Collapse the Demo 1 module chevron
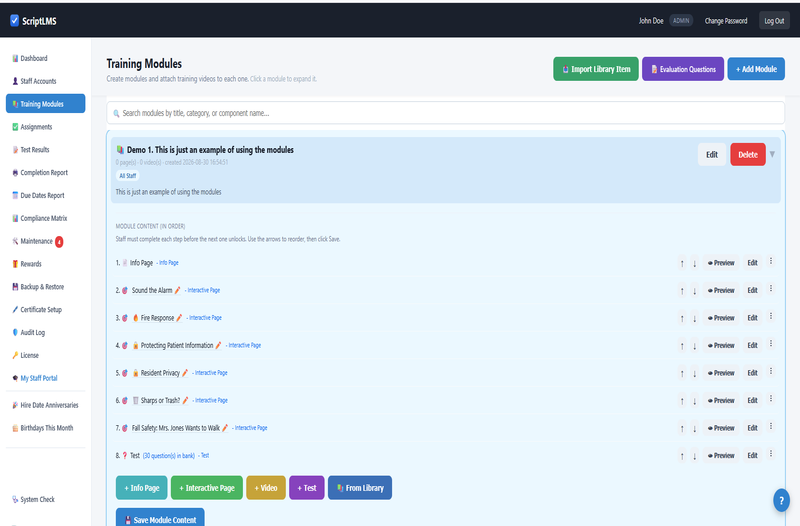This screenshot has height=526, width=800. pos(772,154)
